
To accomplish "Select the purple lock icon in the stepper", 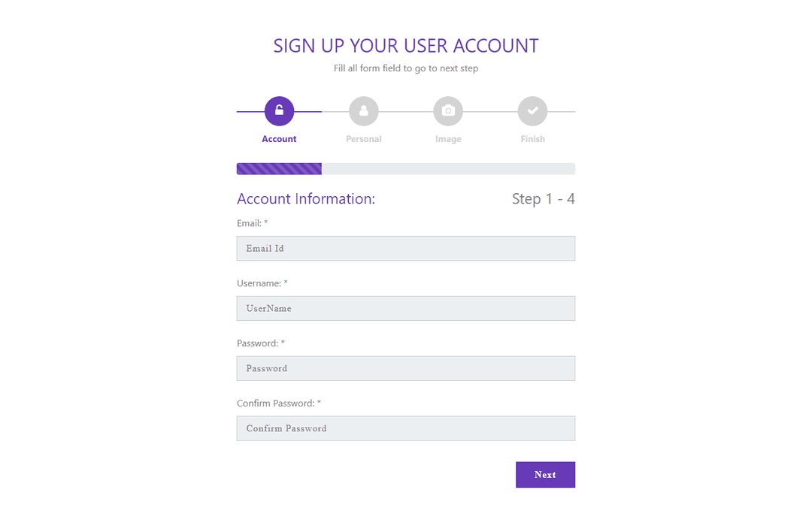I will tap(279, 110).
